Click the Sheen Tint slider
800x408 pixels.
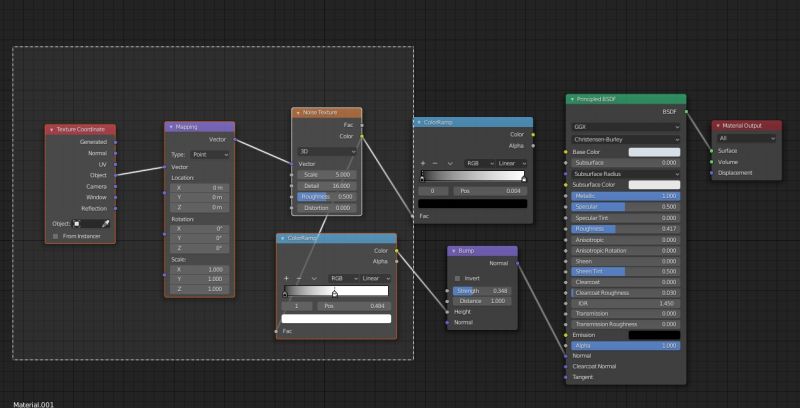[x=626, y=271]
